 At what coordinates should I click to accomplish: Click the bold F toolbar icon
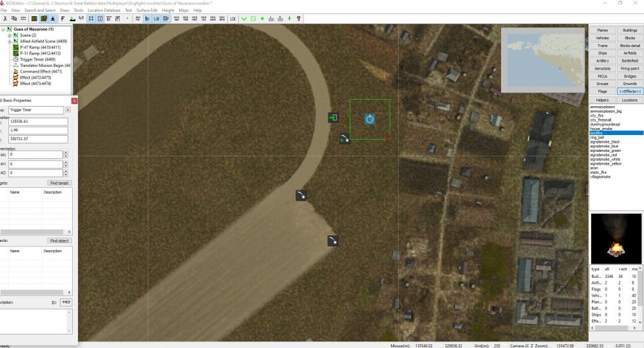pyautogui.click(x=62, y=19)
